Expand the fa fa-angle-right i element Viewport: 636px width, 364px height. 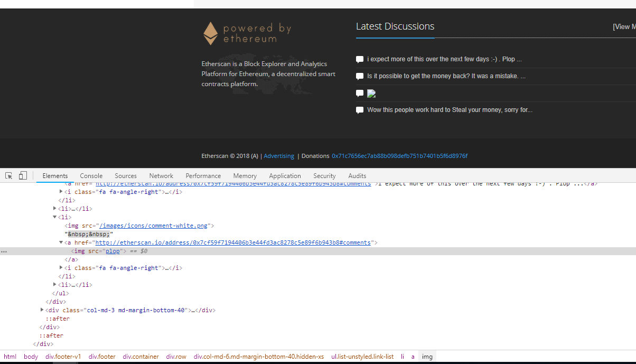pos(61,267)
